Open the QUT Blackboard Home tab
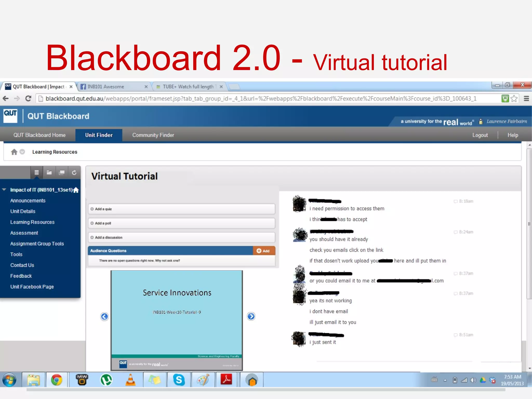The width and height of the screenshot is (532, 399). point(39,135)
